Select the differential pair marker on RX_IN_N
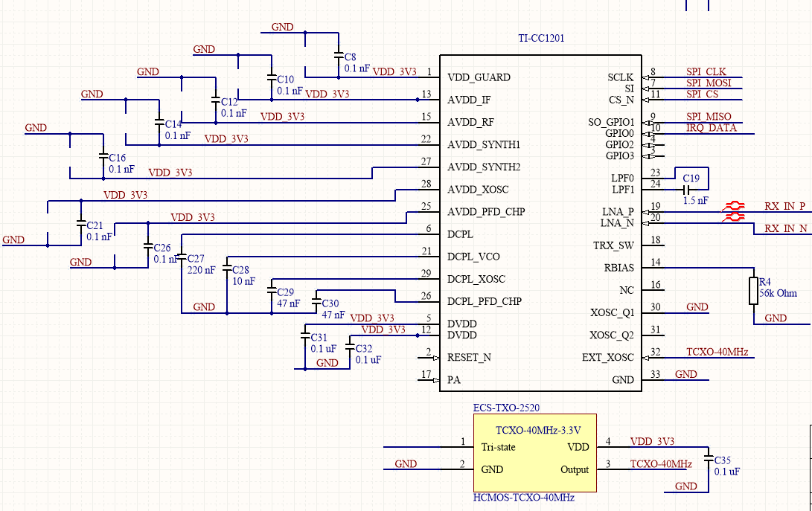Image resolution: width=812 pixels, height=511 pixels. 733,217
